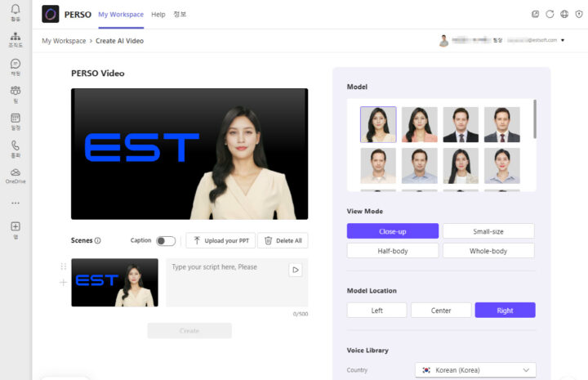Viewport: 588px width, 380px height.
Task: Open the 정보 tab
Action: [180, 14]
